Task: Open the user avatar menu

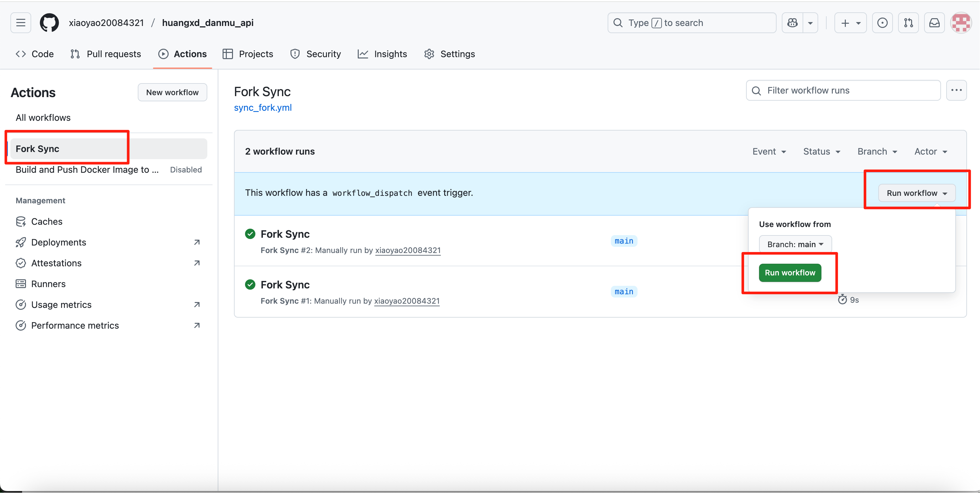Action: coord(961,23)
